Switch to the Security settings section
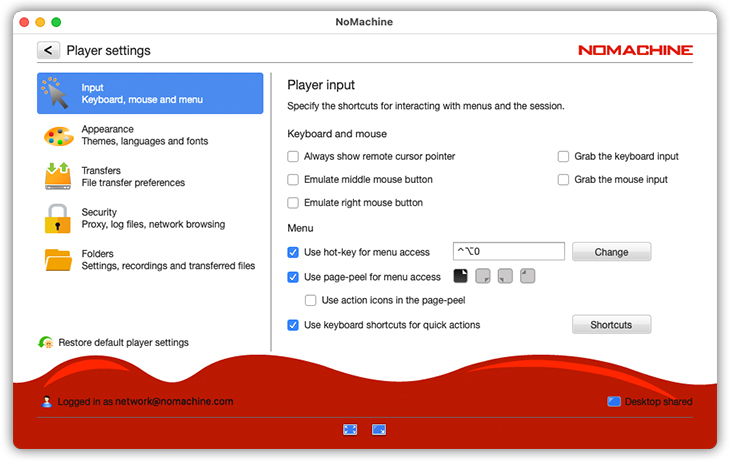 click(x=150, y=218)
